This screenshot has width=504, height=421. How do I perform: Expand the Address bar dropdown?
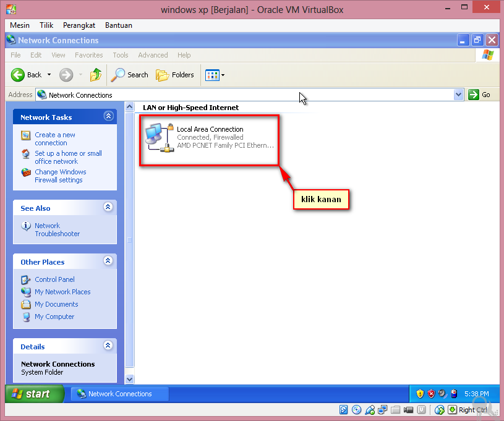[x=459, y=95]
